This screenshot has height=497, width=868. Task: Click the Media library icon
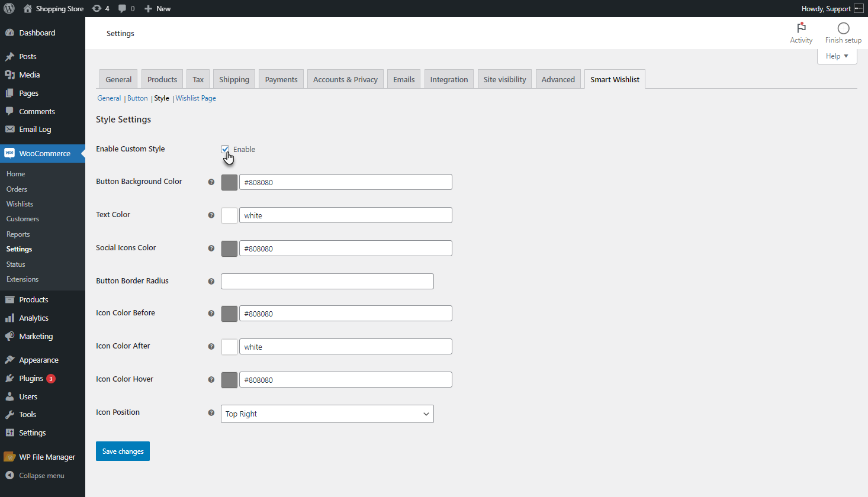click(9, 75)
